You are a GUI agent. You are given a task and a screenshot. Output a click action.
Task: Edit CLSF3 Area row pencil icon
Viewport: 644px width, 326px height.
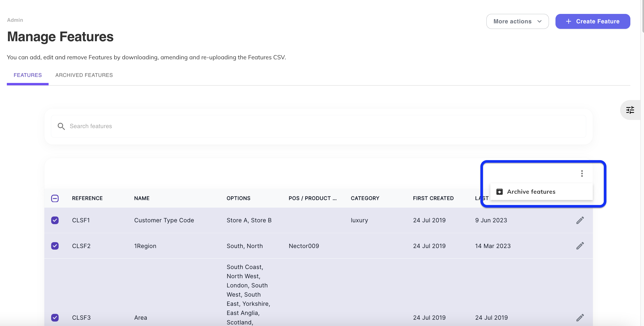[580, 318]
